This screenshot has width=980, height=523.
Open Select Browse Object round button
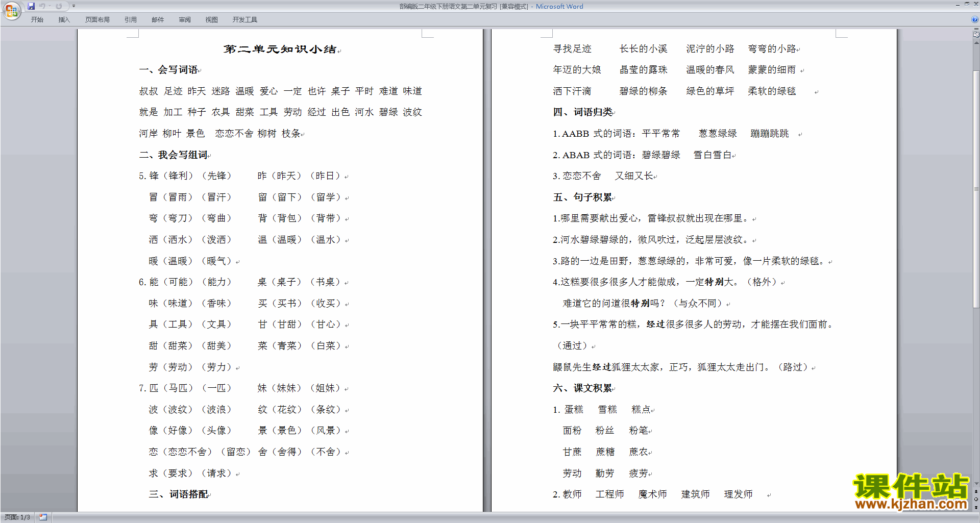976,500
